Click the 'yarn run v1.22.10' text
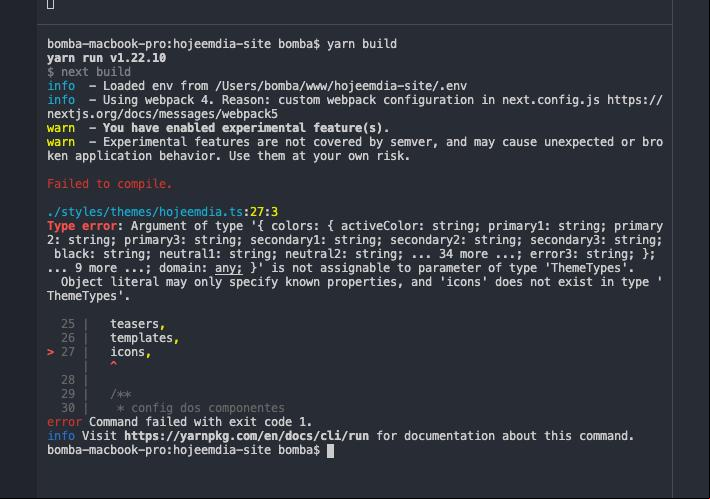 pyautogui.click(x=106, y=58)
